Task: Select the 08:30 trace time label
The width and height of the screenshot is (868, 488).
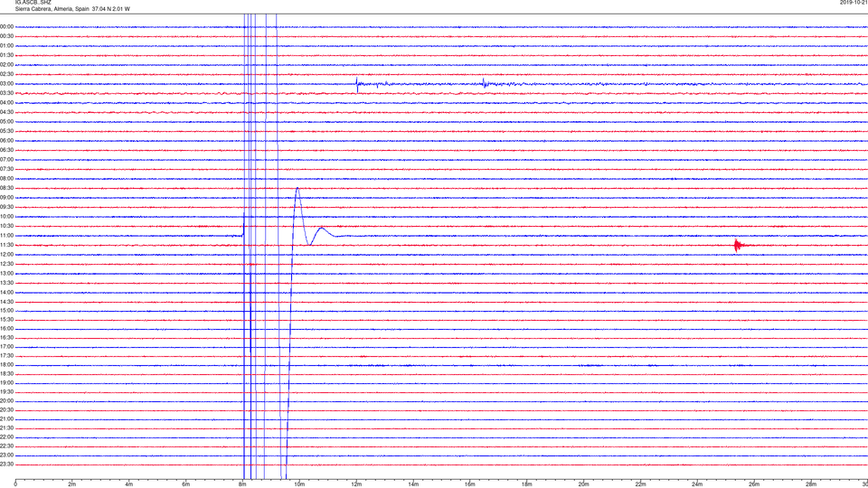Action: 6,188
